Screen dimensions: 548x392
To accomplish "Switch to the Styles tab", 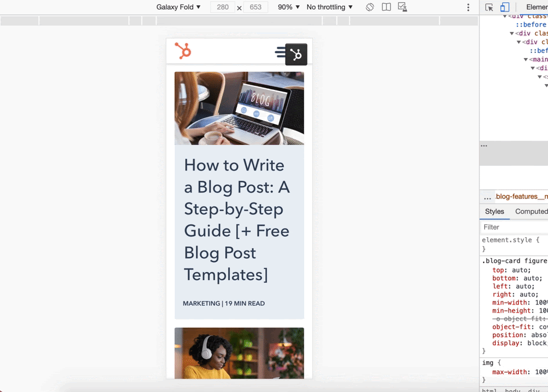I will pos(495,212).
